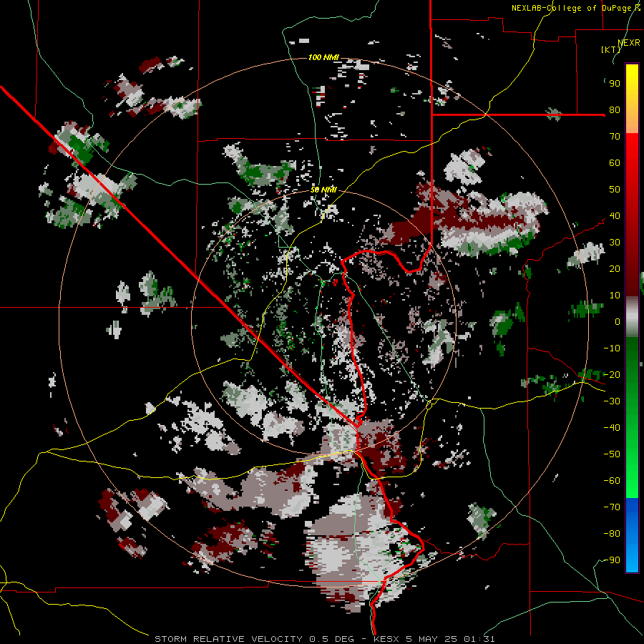The width and height of the screenshot is (644, 644).
Task: Select the positive 10 scale value
Action: point(615,296)
